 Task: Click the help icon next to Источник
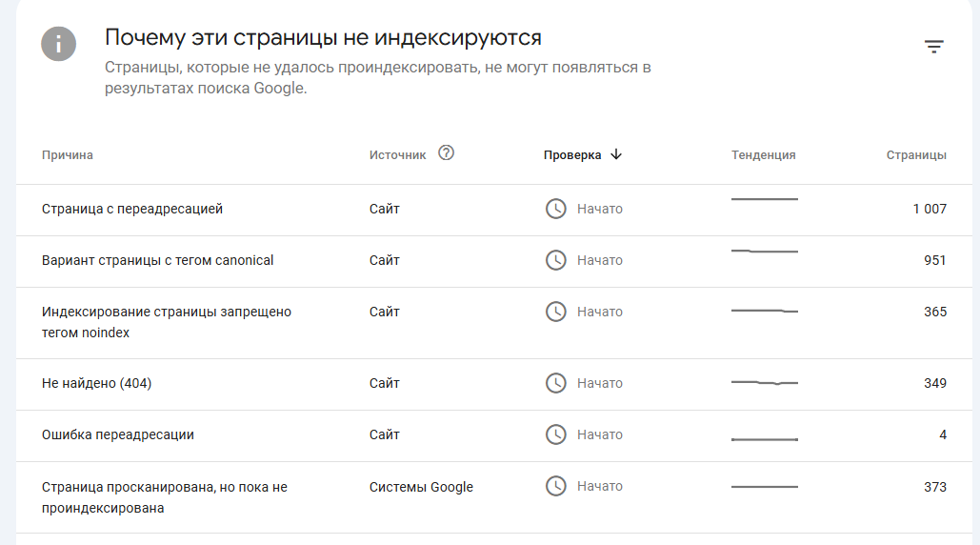point(446,153)
